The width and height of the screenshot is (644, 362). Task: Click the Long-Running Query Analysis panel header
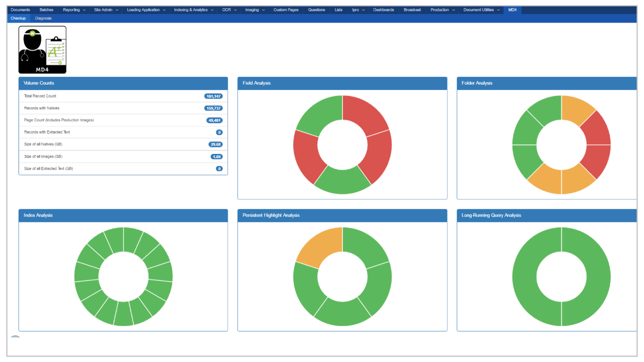[547, 215]
